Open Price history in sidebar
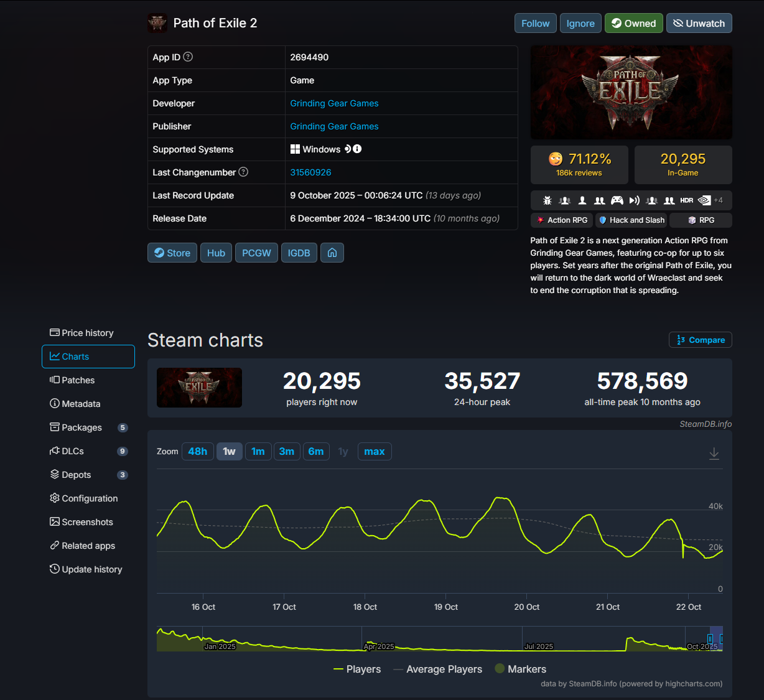Screen dimensions: 764x700 tap(88, 333)
